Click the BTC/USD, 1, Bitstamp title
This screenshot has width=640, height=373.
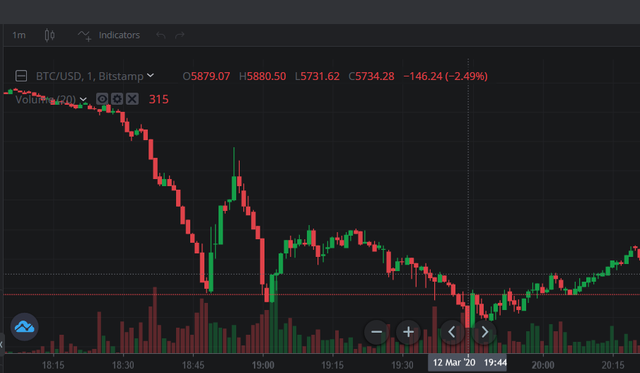coord(90,76)
